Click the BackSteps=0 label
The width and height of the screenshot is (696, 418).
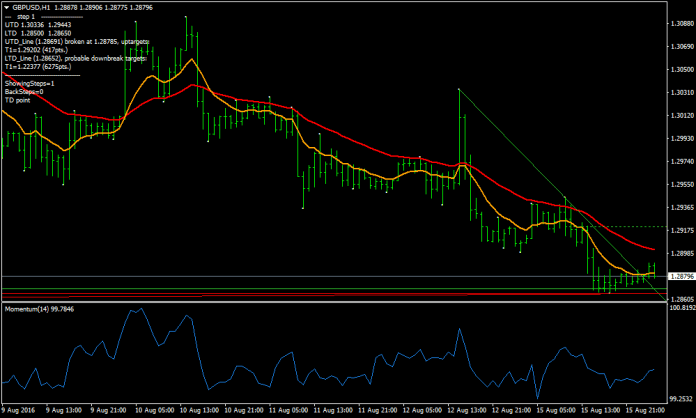tap(24, 91)
